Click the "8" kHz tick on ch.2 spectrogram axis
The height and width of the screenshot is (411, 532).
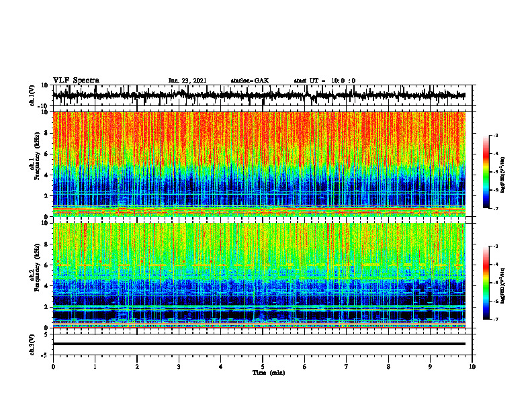coord(46,244)
